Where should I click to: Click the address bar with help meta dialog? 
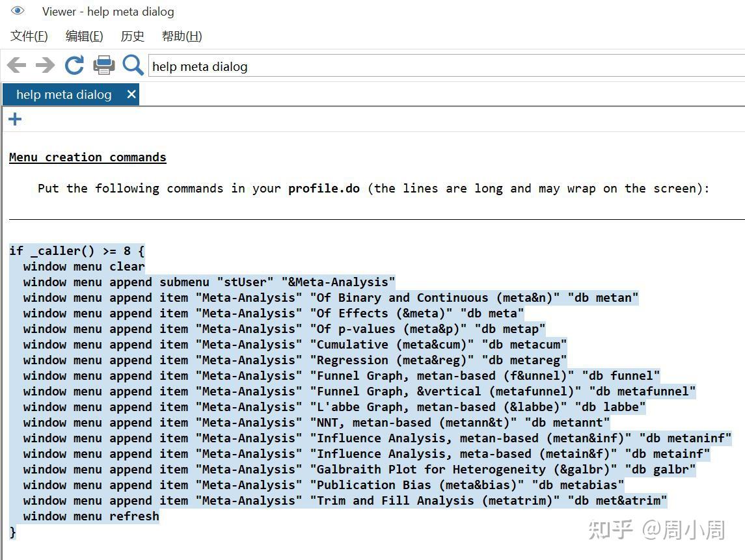click(x=442, y=66)
